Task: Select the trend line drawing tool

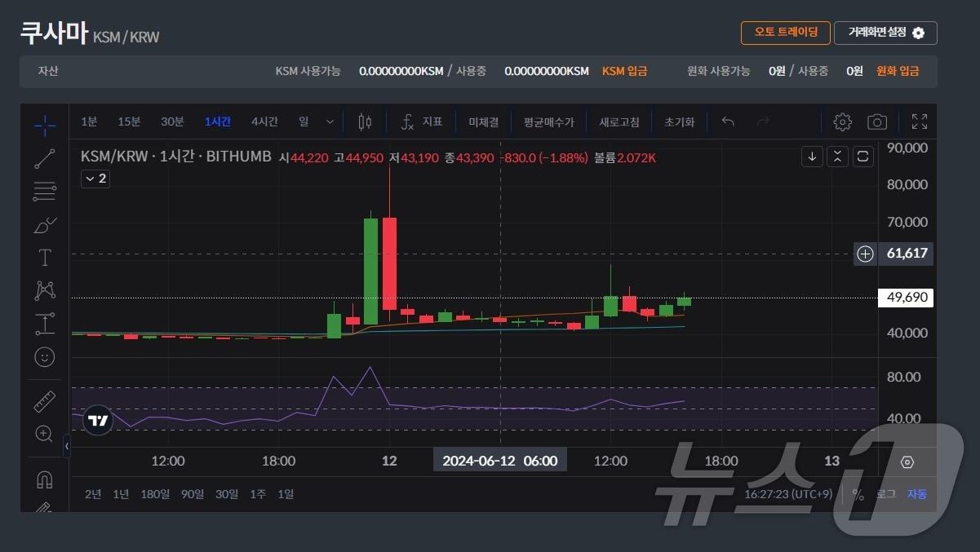Action: click(x=45, y=158)
